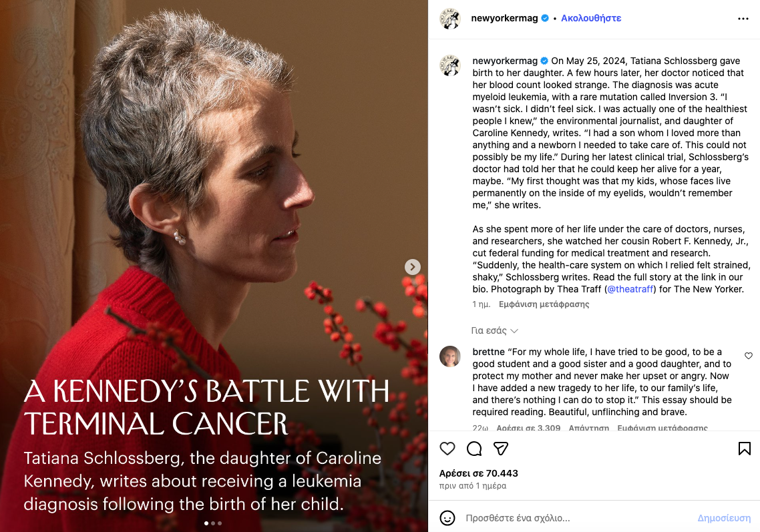This screenshot has width=760, height=532.
Task: Open emoji picker in comment box
Action: click(x=447, y=518)
